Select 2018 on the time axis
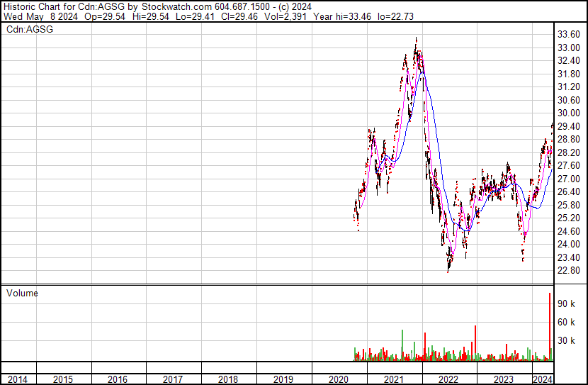588x385 pixels. [228, 379]
